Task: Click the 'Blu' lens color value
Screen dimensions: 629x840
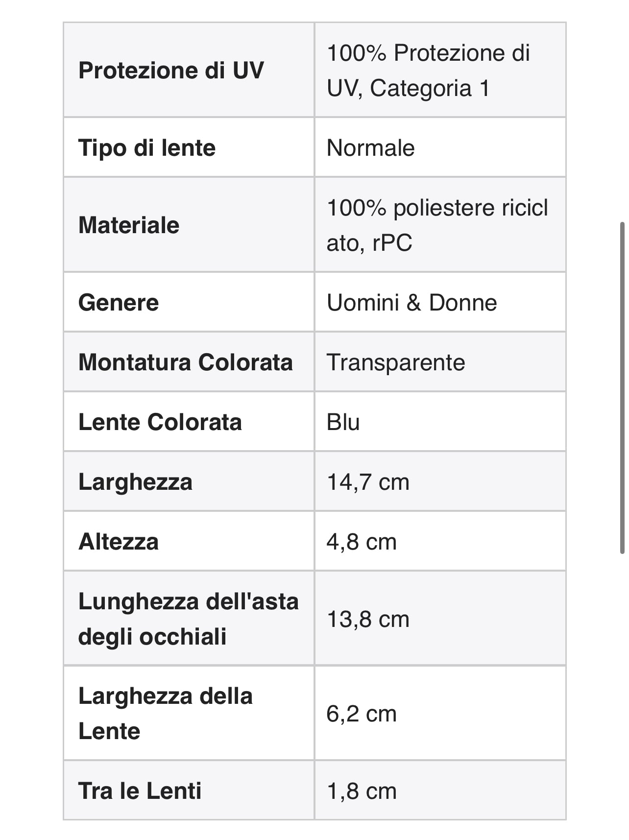Action: 343,422
